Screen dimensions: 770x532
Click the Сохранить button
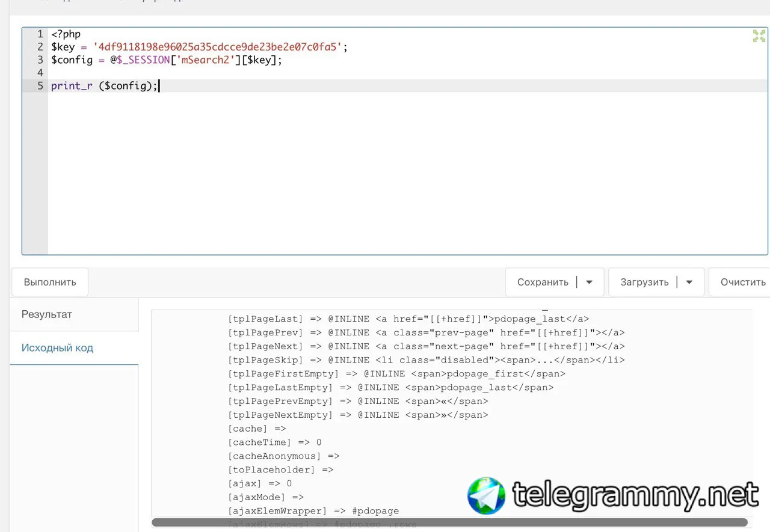pos(543,282)
